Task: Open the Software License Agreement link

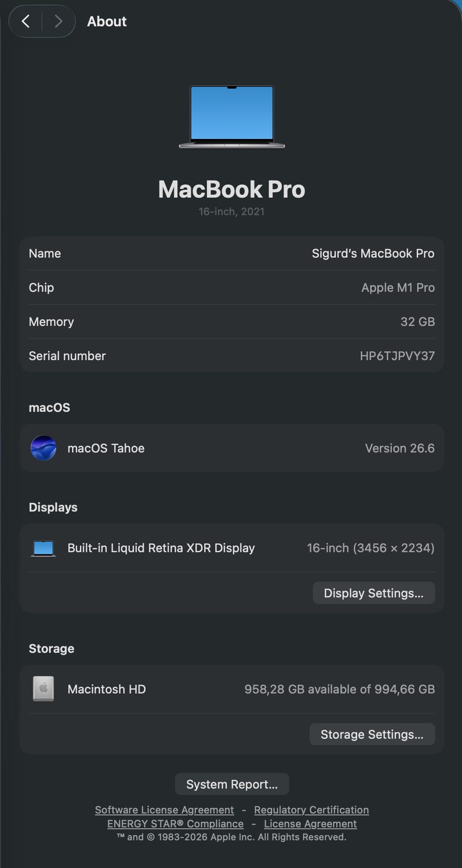Action: [164, 810]
